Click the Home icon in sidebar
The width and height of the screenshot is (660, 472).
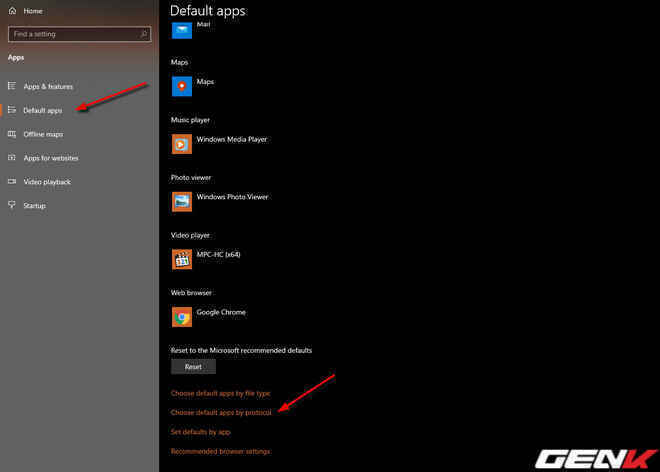(x=12, y=11)
